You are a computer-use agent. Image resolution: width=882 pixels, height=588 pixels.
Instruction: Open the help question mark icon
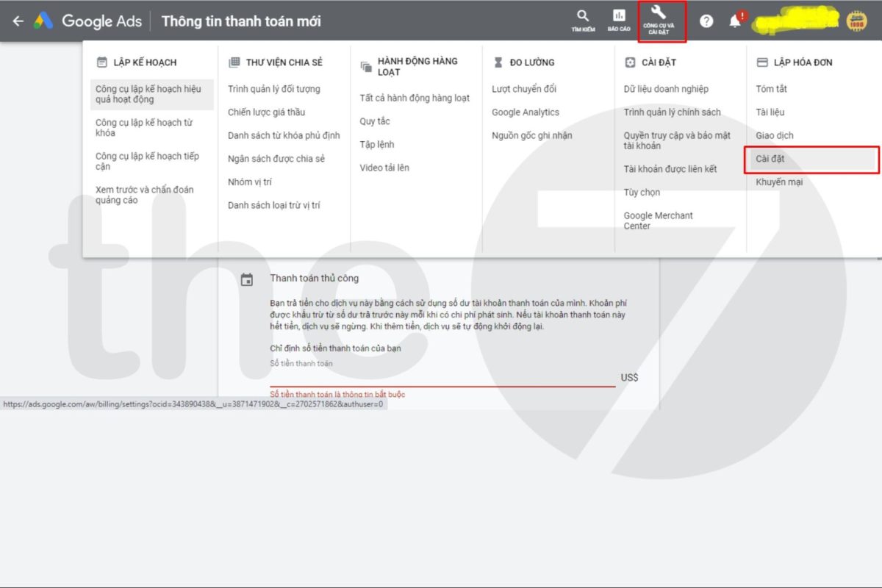click(706, 21)
